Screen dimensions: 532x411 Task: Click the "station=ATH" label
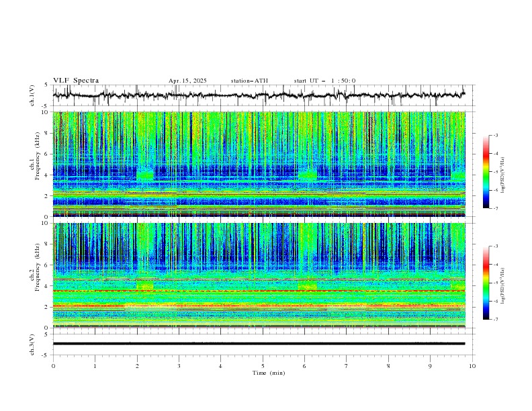coord(249,81)
